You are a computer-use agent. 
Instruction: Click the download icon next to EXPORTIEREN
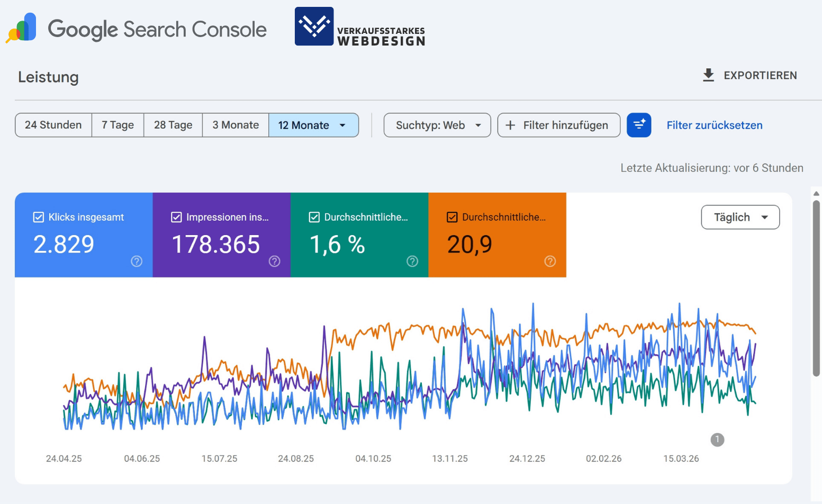708,75
